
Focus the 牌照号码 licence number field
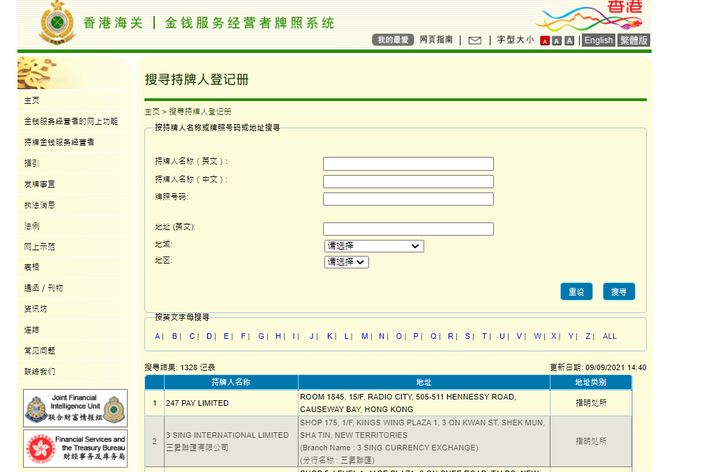pyautogui.click(x=408, y=199)
